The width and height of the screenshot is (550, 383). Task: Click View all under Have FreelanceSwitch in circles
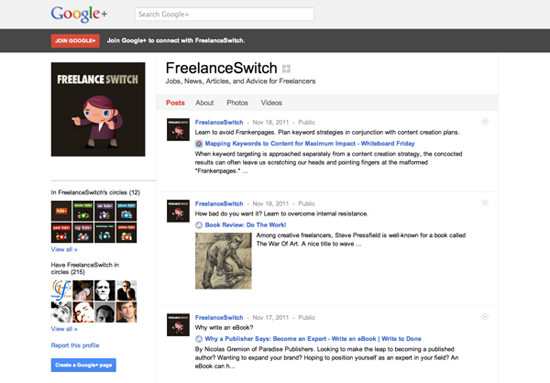(x=64, y=329)
